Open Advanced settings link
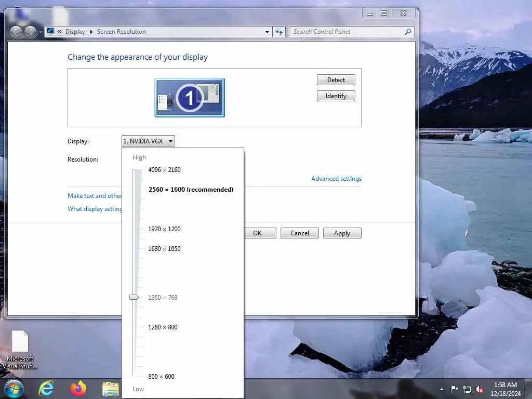 [x=336, y=179]
